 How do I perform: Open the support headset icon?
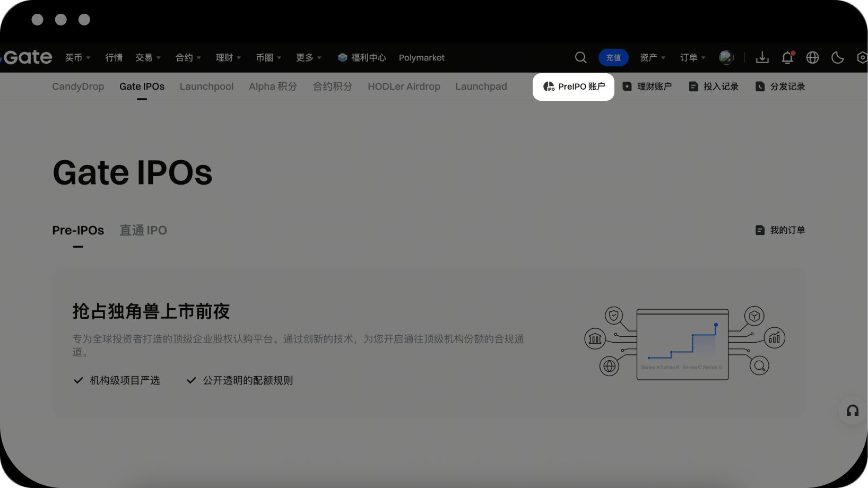pyautogui.click(x=853, y=411)
